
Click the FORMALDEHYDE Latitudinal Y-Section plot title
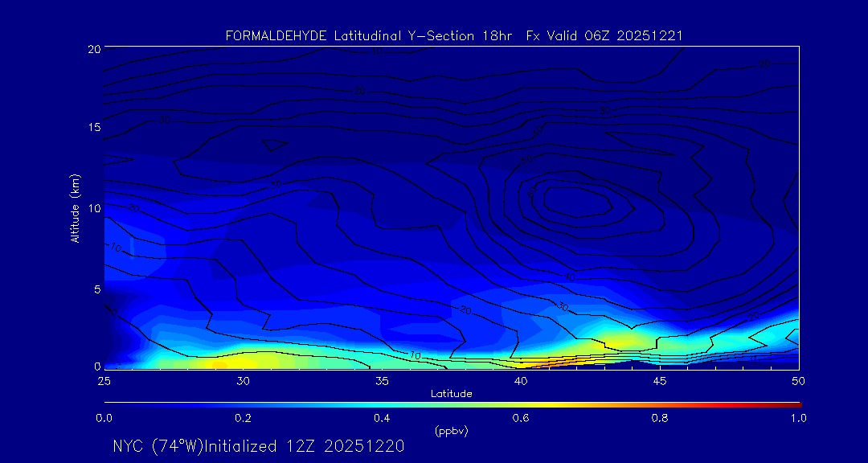[x=454, y=36]
